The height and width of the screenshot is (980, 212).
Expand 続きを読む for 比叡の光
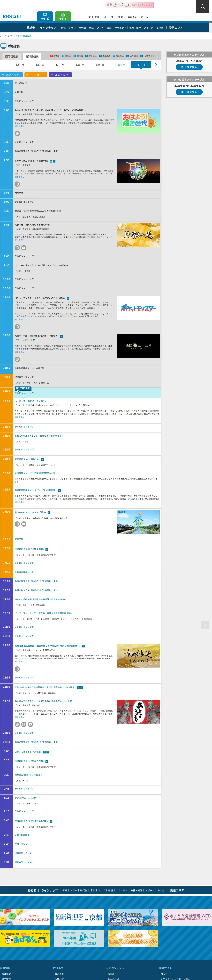(x=19, y=240)
